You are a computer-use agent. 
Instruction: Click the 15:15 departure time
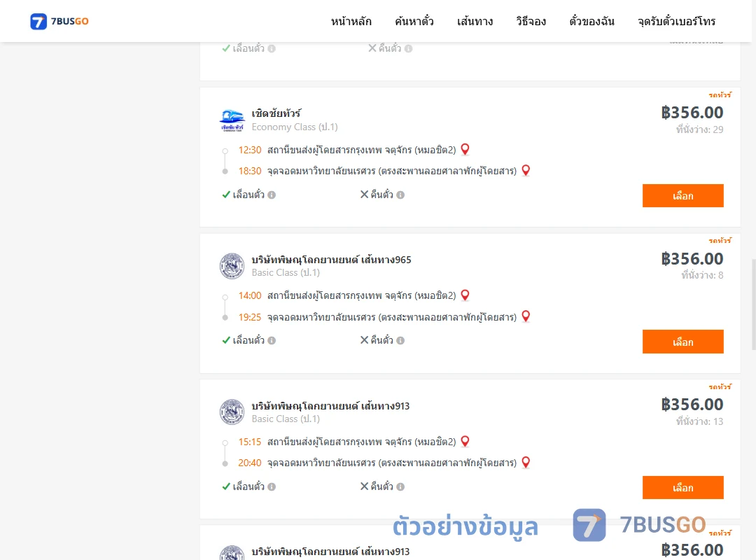(x=250, y=442)
